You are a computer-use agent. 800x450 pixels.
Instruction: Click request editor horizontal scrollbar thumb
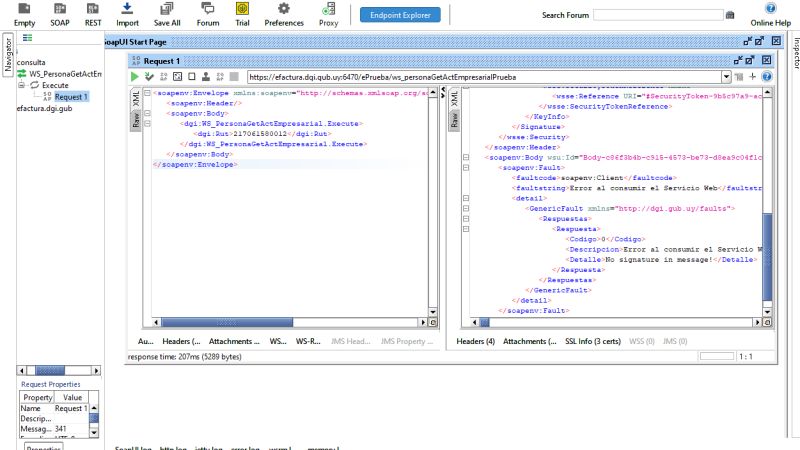coord(227,322)
